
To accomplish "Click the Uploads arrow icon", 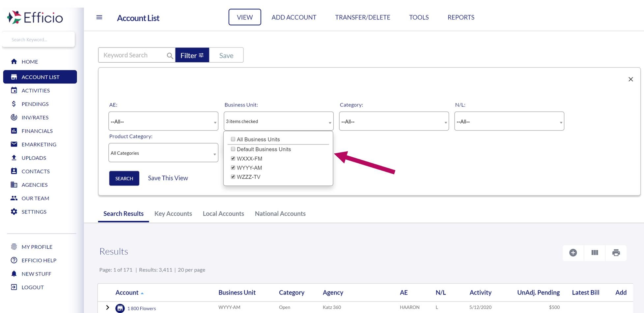I will (14, 158).
